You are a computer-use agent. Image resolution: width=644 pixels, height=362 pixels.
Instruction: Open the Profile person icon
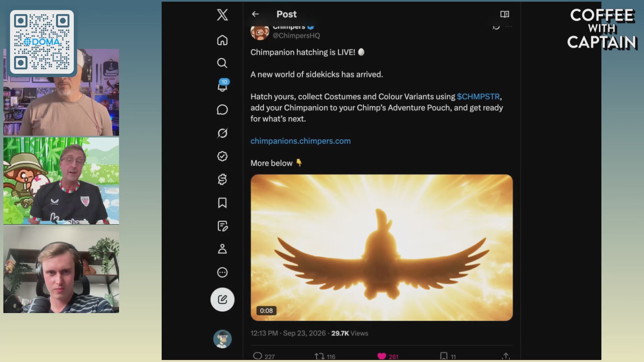[x=222, y=249]
